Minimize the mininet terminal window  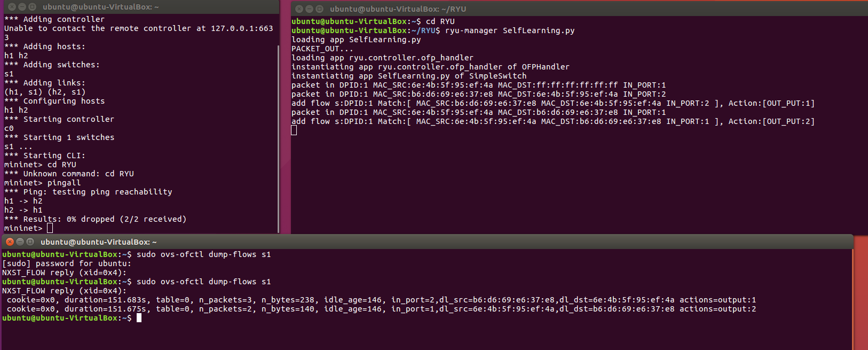click(22, 7)
